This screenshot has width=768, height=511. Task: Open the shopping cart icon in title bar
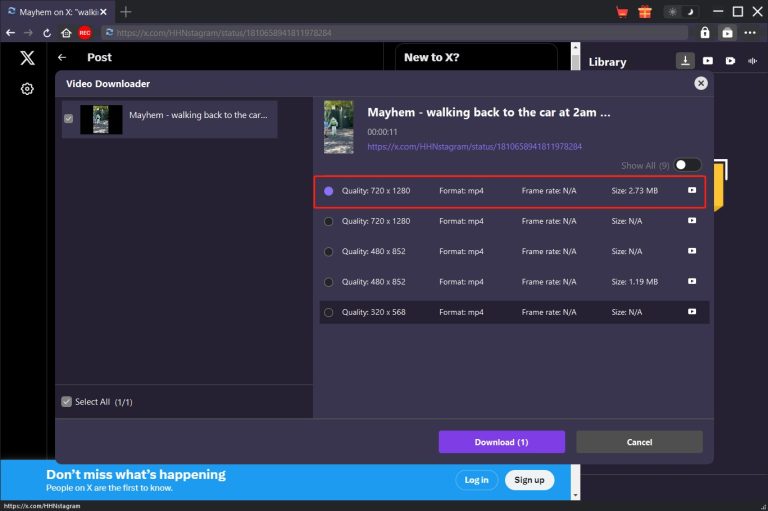point(621,12)
